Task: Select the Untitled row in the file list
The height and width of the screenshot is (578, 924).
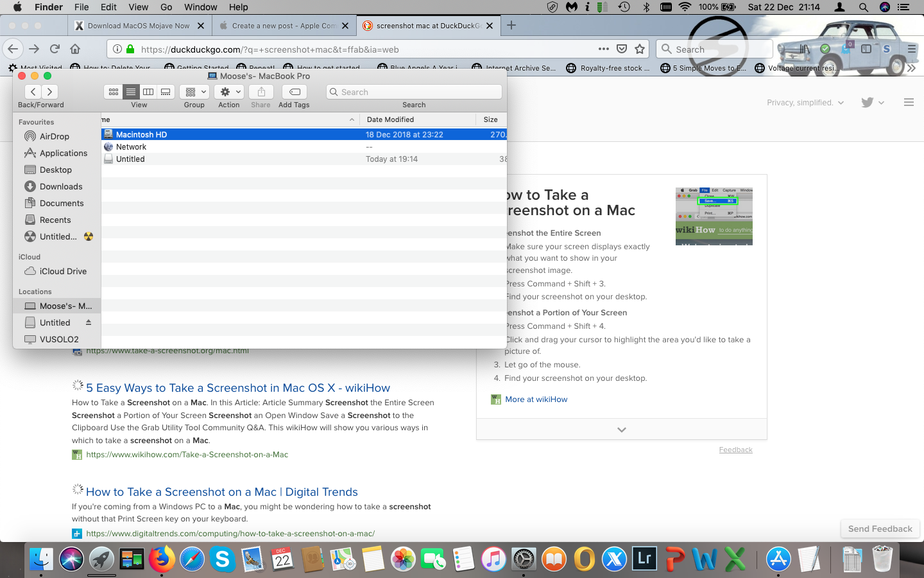Action: click(x=304, y=159)
